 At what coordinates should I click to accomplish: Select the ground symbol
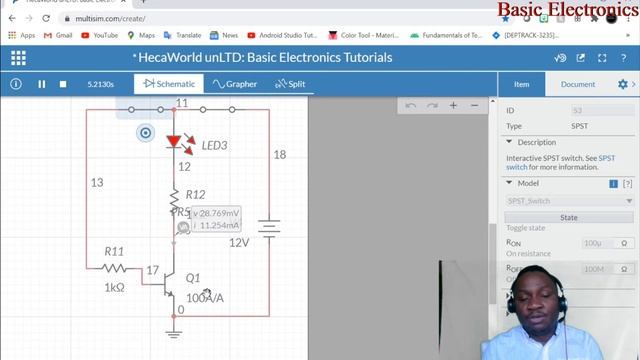pyautogui.click(x=173, y=334)
